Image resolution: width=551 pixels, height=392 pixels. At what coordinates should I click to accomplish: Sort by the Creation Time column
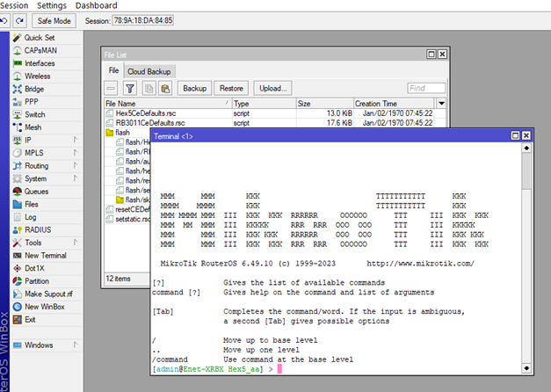click(394, 104)
